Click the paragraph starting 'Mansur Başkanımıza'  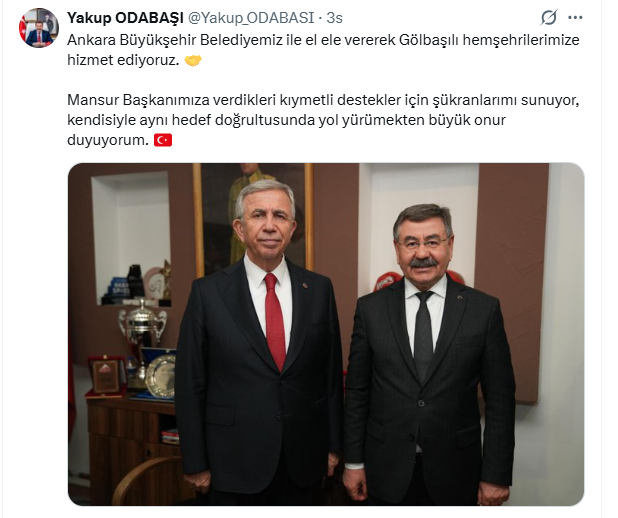323,120
